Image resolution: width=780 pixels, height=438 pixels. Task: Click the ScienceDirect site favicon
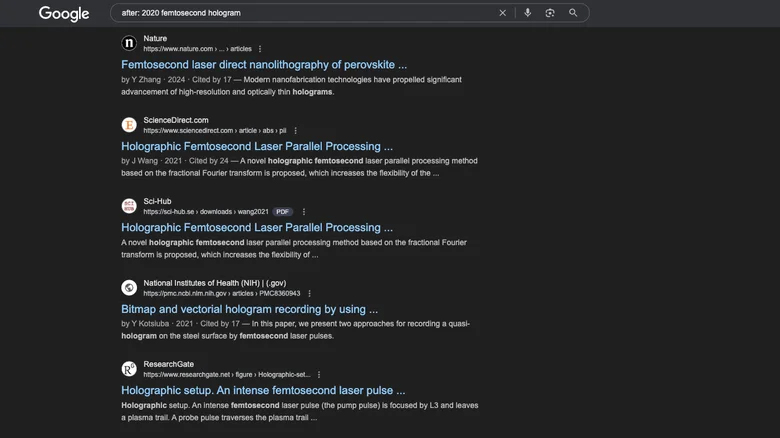pos(129,125)
